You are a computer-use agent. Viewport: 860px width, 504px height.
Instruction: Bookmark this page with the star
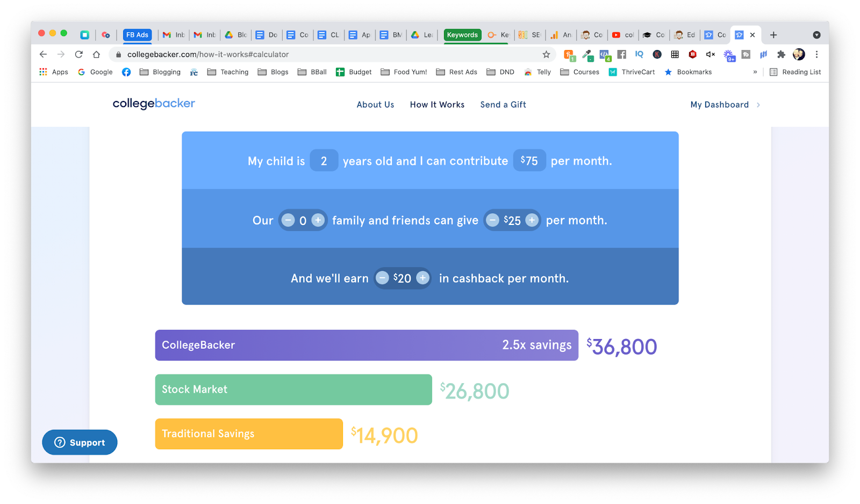pos(546,54)
